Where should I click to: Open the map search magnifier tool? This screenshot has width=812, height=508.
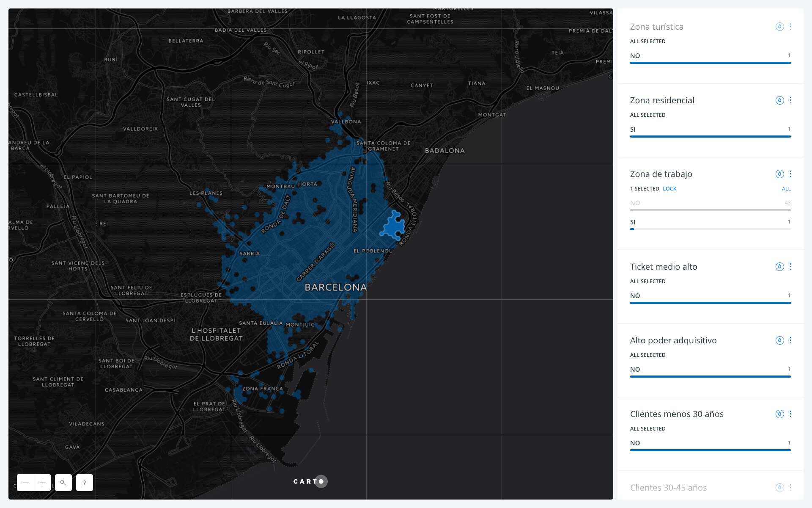[x=63, y=483]
